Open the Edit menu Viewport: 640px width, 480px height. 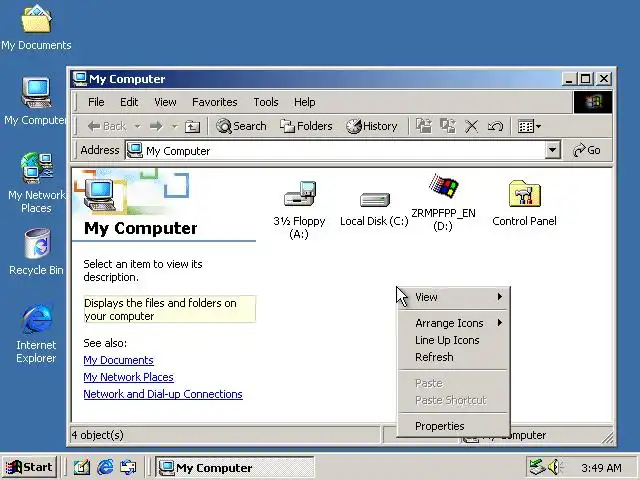pyautogui.click(x=129, y=102)
